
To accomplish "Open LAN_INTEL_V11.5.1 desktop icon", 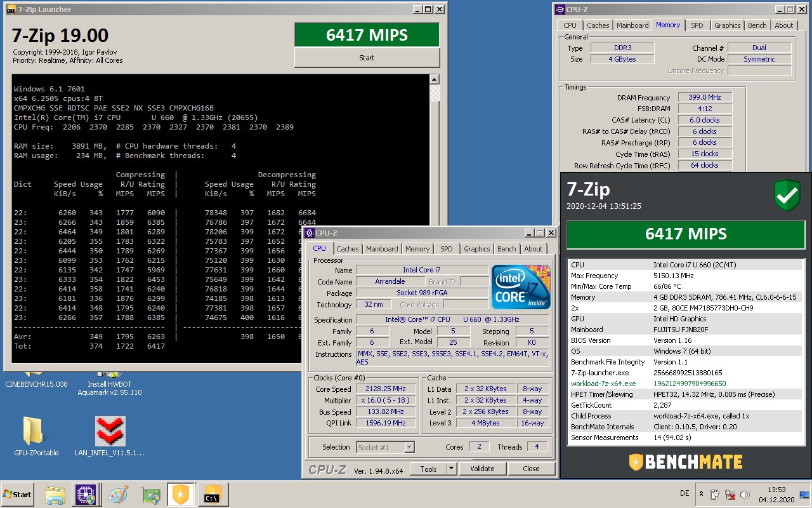I will pyautogui.click(x=110, y=437).
